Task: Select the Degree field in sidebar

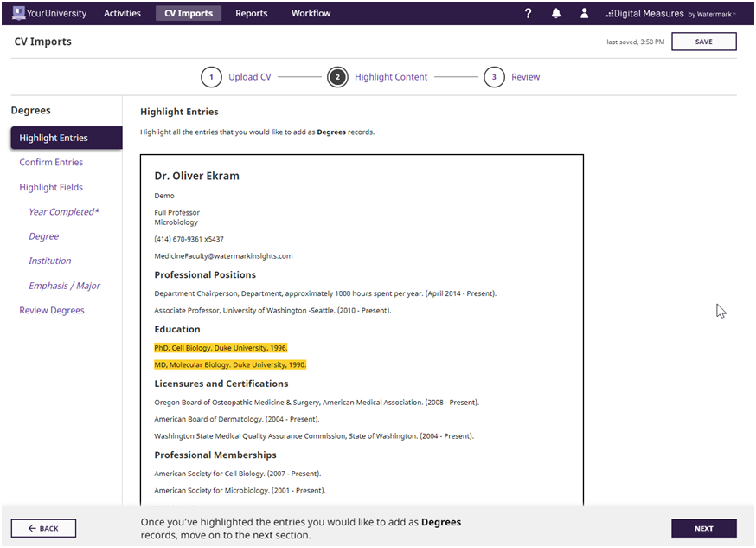Action: [x=44, y=236]
